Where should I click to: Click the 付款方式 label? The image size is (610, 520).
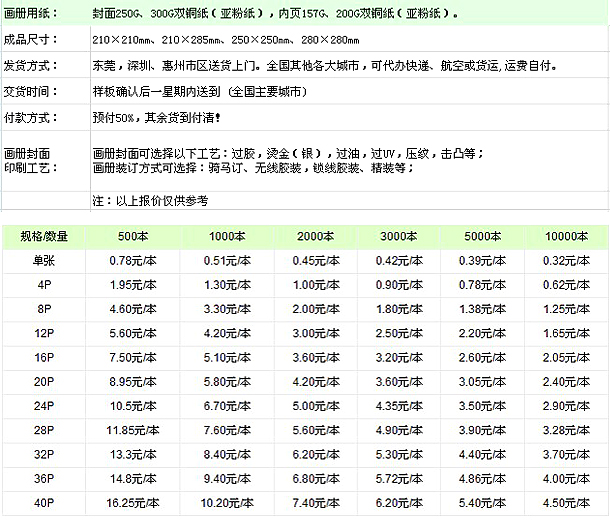tap(31, 118)
